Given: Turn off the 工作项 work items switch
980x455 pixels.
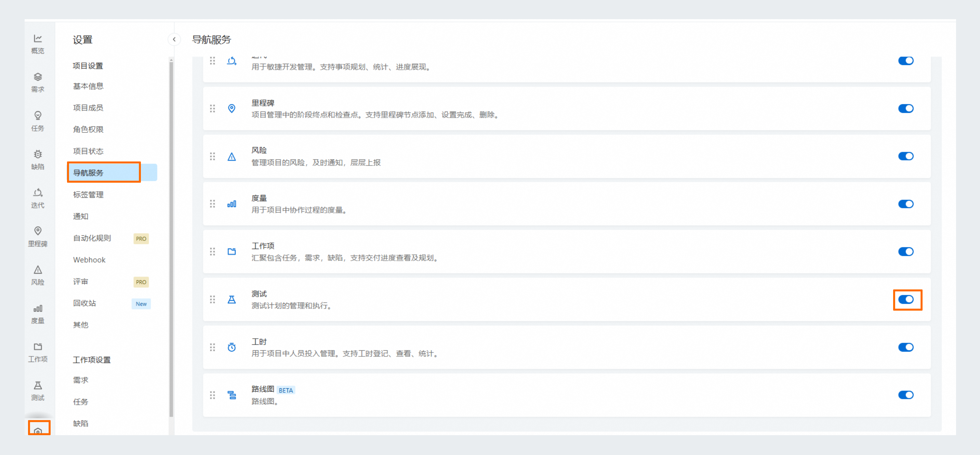Looking at the screenshot, I should (x=906, y=252).
